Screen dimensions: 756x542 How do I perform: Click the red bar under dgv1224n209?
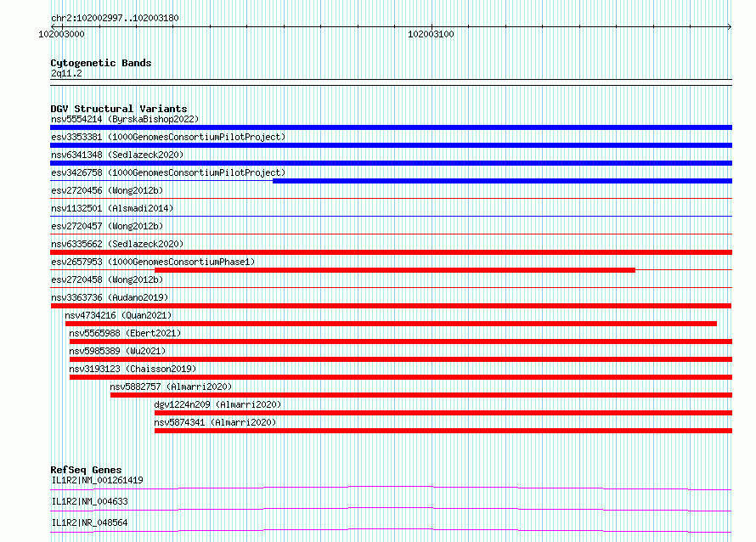tap(443, 413)
